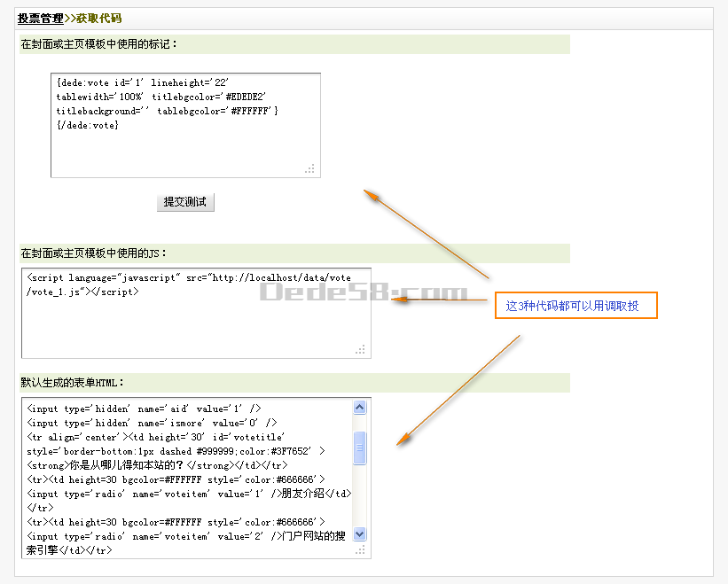Click the scroll up arrow in HTML textarea
The width and height of the screenshot is (728, 584).
[359, 407]
